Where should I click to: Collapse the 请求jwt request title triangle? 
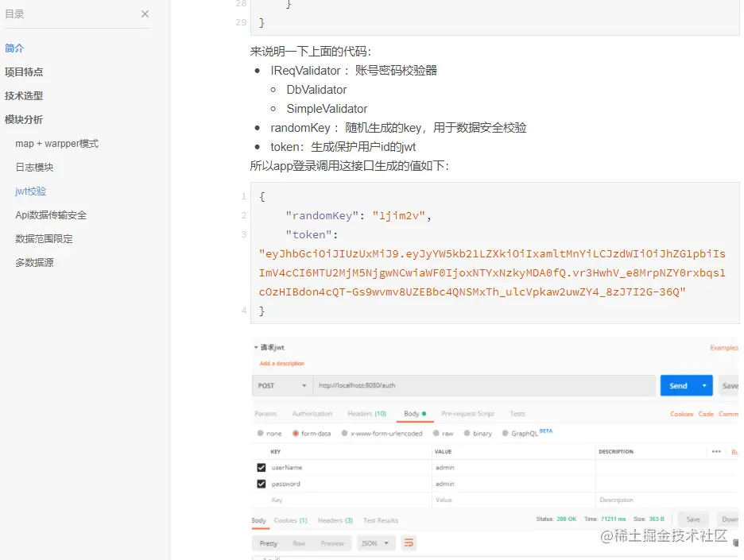point(256,348)
